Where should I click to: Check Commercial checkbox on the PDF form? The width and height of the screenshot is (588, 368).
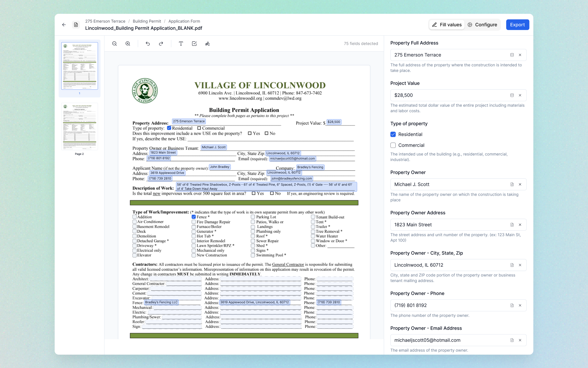199,128
